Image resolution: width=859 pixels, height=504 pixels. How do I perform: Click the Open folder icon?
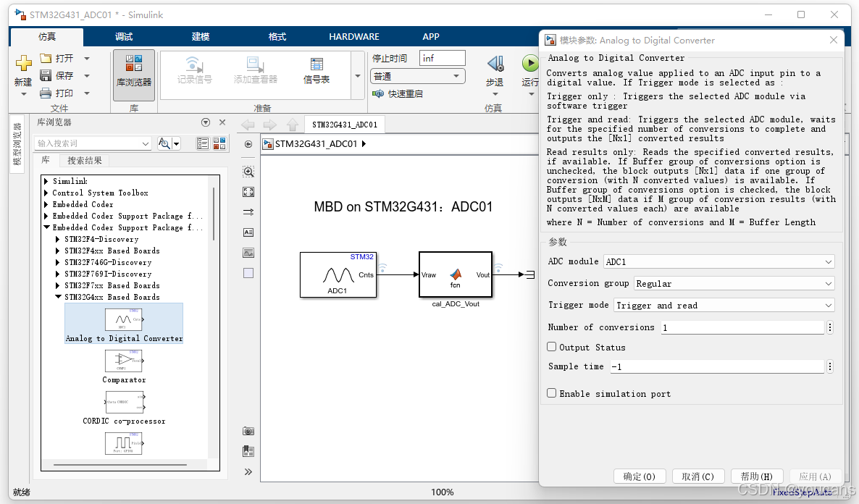[46, 58]
